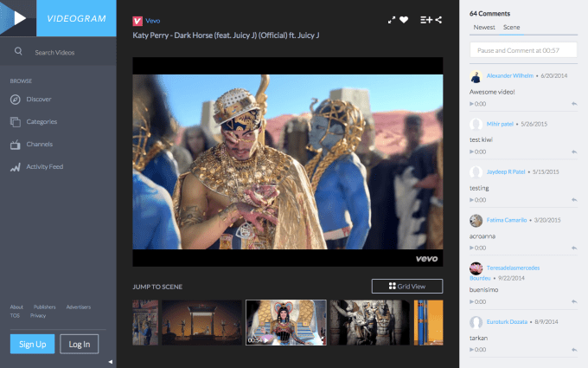
Task: Click the search magnifier icon
Action: click(x=18, y=51)
